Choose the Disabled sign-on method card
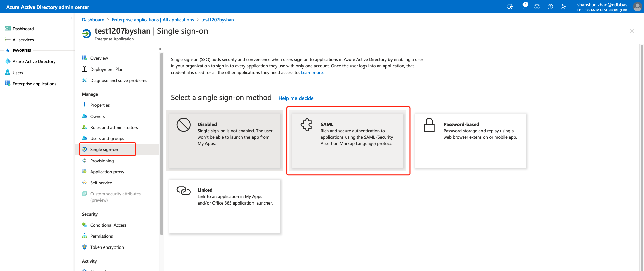Screen dimensions: 644x271 click(x=225, y=141)
